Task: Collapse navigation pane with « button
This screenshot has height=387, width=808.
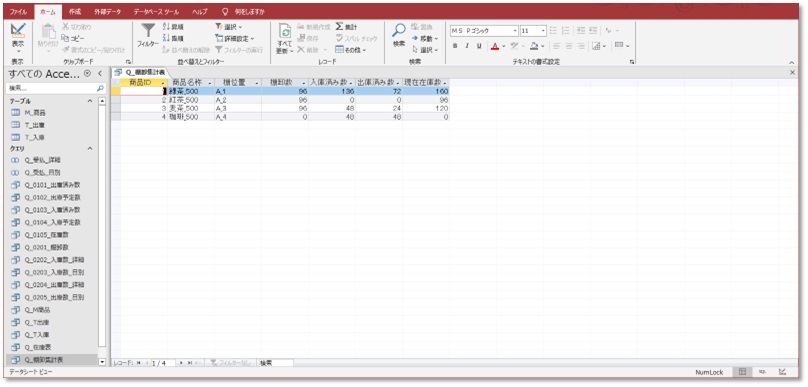Action: coord(100,74)
